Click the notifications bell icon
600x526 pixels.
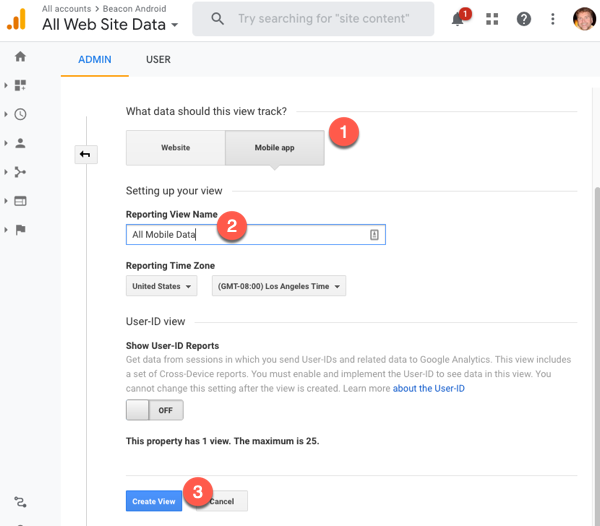(458, 18)
